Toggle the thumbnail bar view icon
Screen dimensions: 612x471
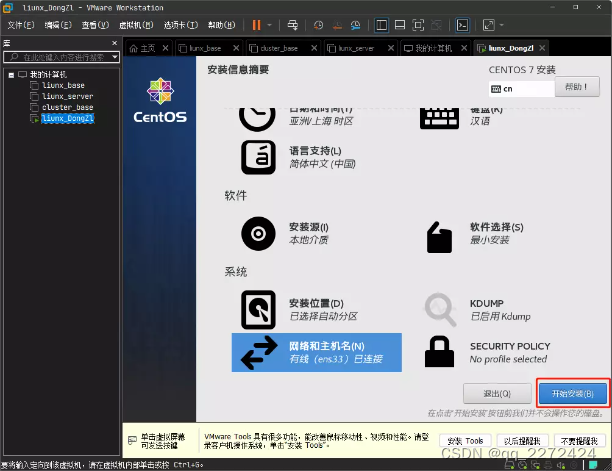[x=400, y=25]
